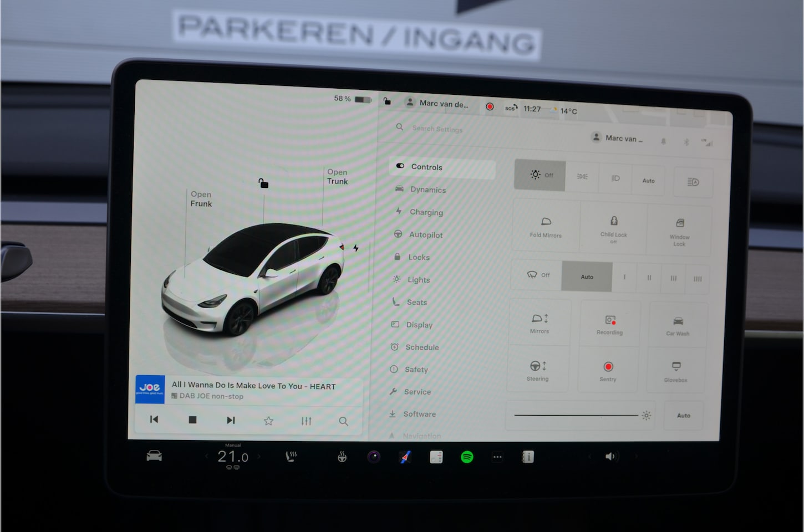Toggle the Child Lock
Screen dimensions: 804x532
613,227
